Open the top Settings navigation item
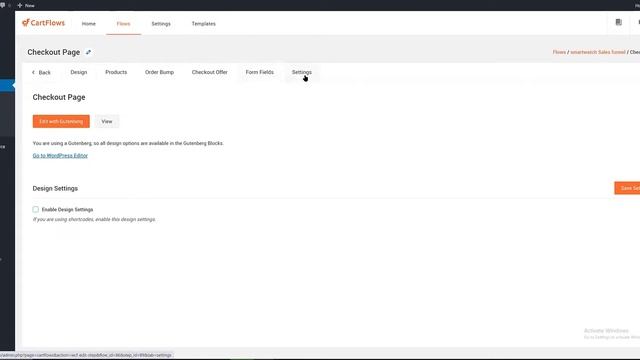This screenshot has height=360, width=640. 161,24
